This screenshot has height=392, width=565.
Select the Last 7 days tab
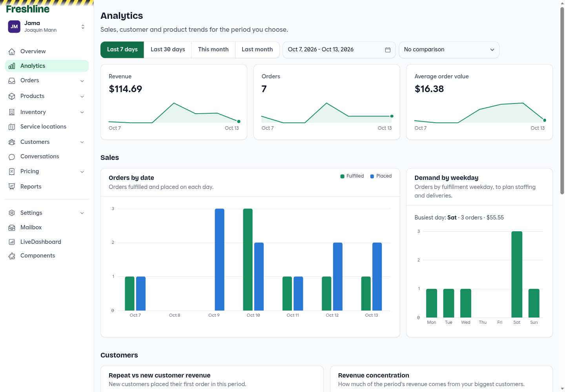pos(122,50)
